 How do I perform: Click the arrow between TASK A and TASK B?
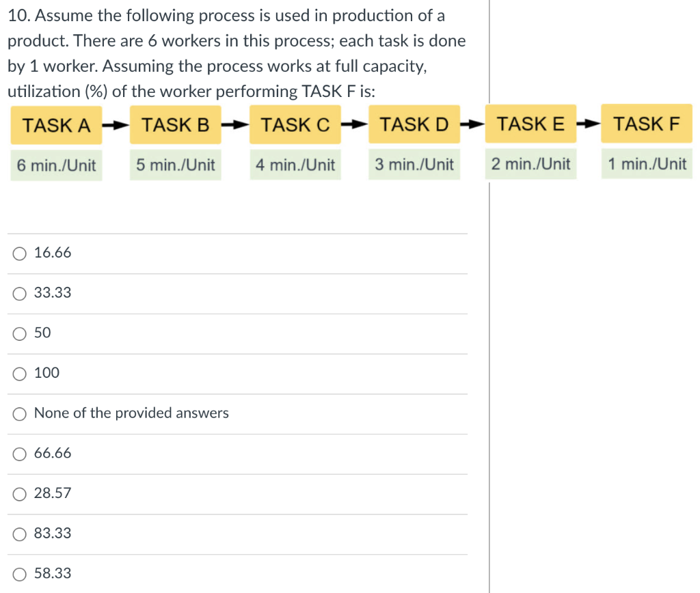pos(116,124)
